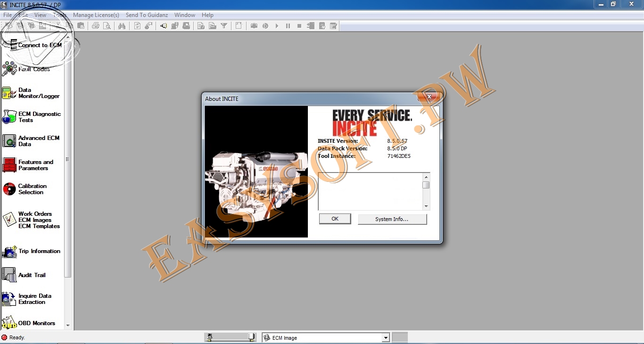Click the Data Pack Version value 8.5.0 DP
644x344 pixels.
[x=397, y=148]
